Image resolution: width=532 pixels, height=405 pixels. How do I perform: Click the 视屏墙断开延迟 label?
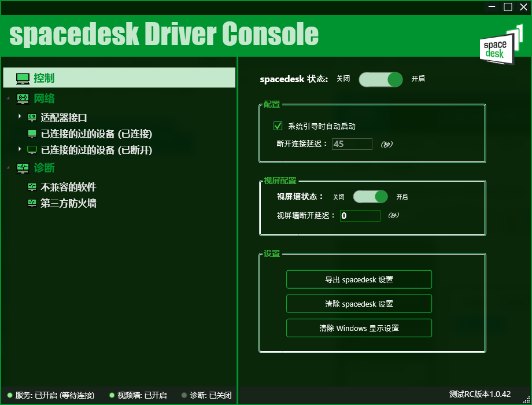tap(306, 216)
